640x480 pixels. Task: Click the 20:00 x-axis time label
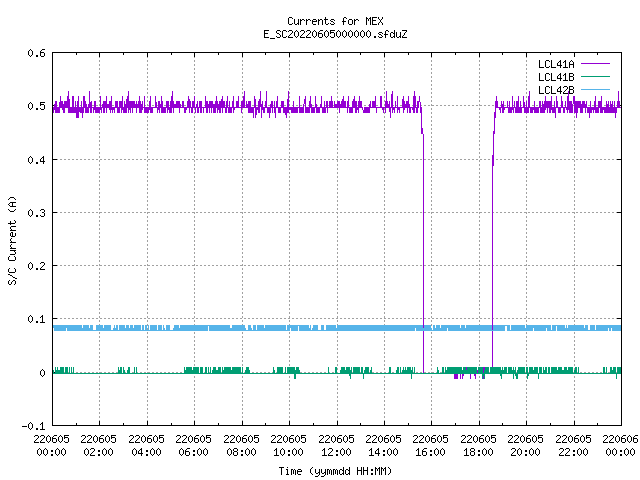click(x=525, y=452)
